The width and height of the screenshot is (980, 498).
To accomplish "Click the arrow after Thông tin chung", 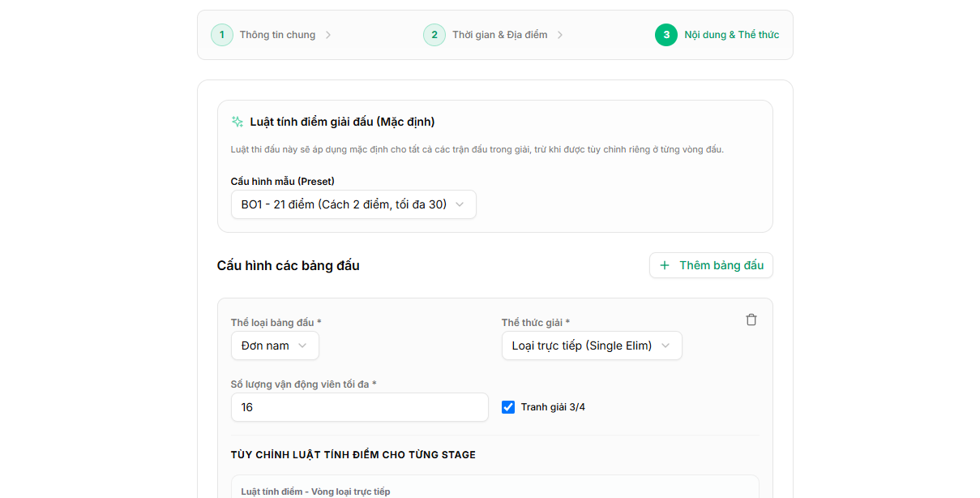I will (328, 35).
